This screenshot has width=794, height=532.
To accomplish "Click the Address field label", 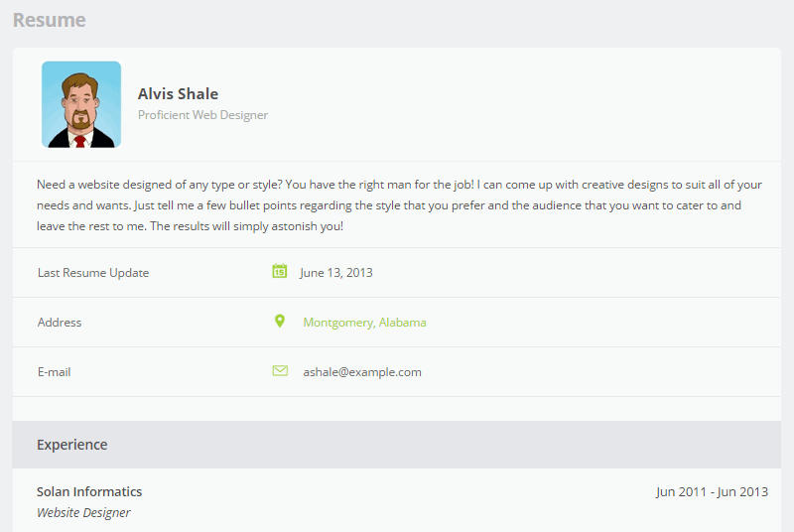I will click(60, 323).
